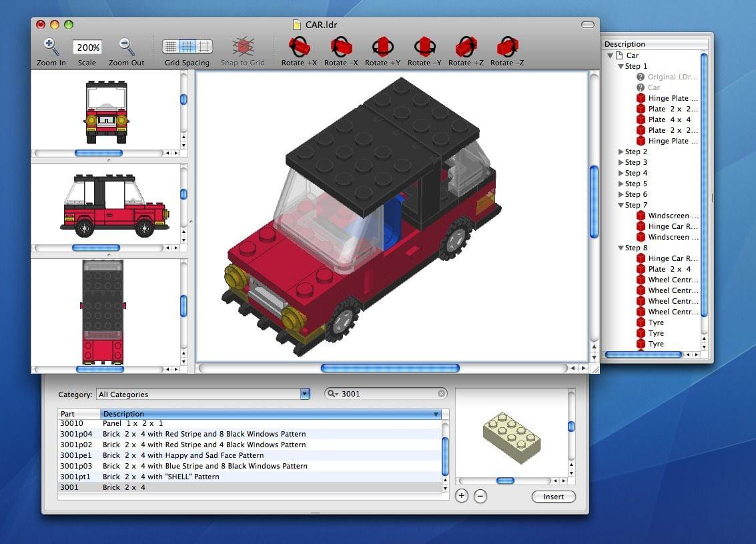
Task: Collapse Step 7 disclosure triangle
Action: click(621, 205)
